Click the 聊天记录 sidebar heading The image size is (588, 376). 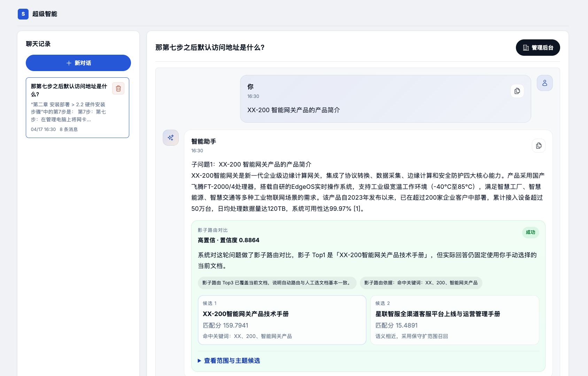tap(38, 44)
